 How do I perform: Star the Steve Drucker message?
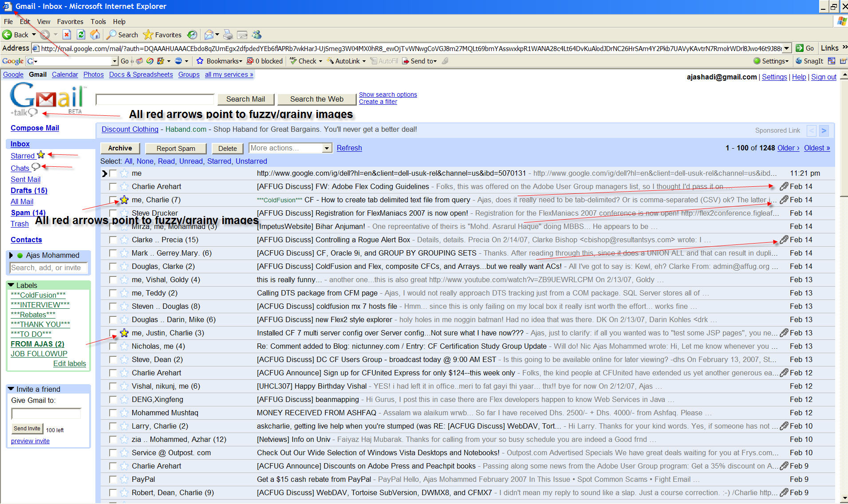pos(125,213)
